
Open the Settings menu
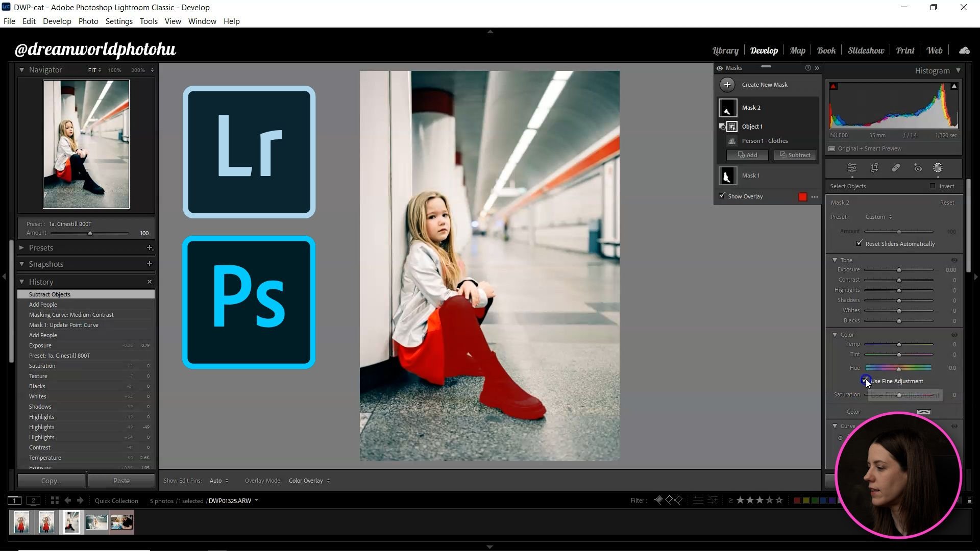coord(119,21)
